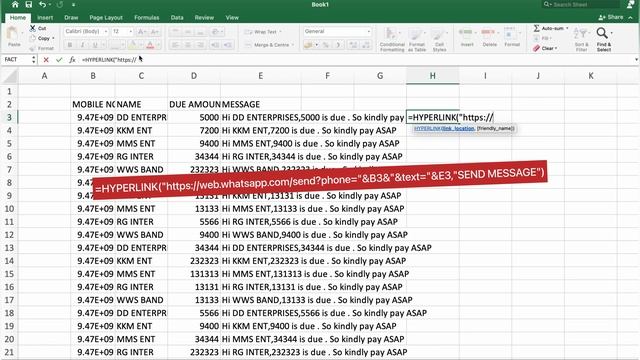Open the View ribbon tab

coord(232,18)
